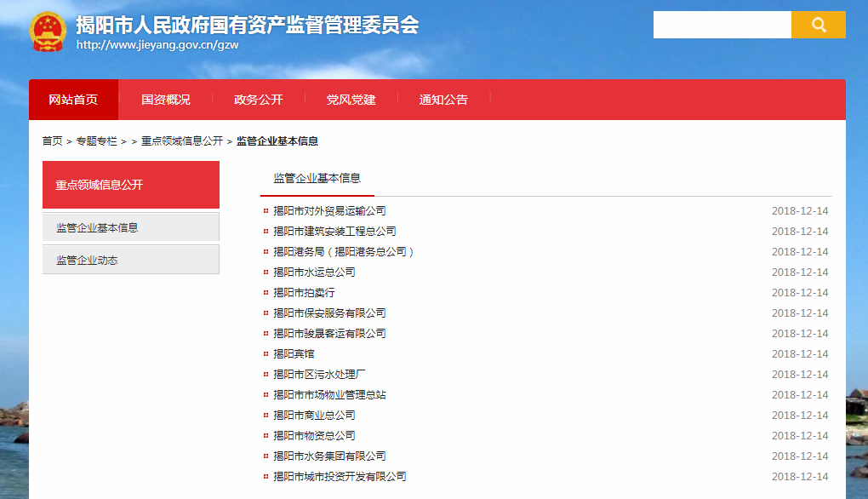Open 监管企业动态 in the sidebar

(x=131, y=259)
